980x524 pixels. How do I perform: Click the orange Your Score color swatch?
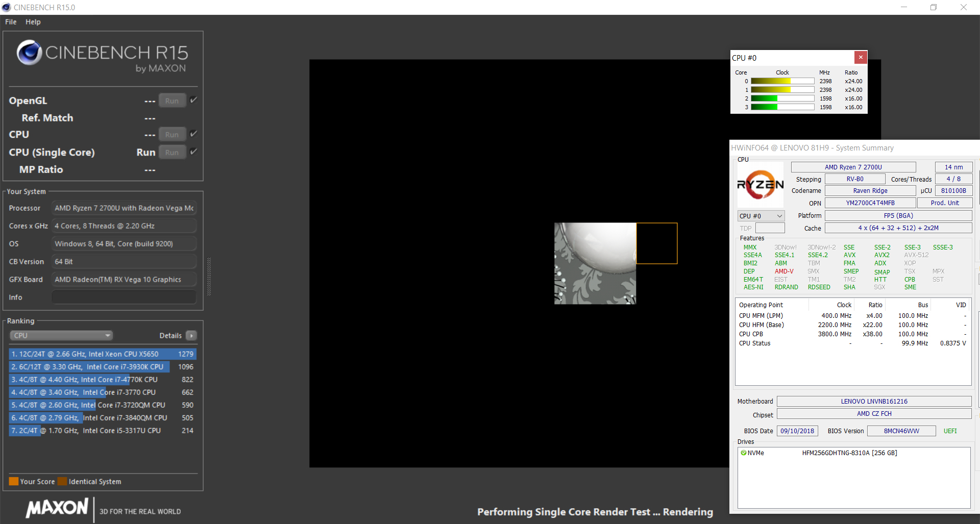click(x=13, y=481)
